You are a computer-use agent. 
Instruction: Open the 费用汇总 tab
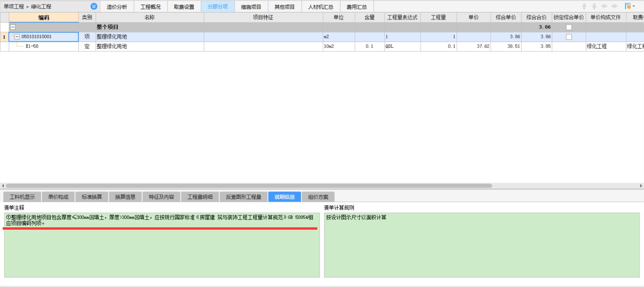357,7
